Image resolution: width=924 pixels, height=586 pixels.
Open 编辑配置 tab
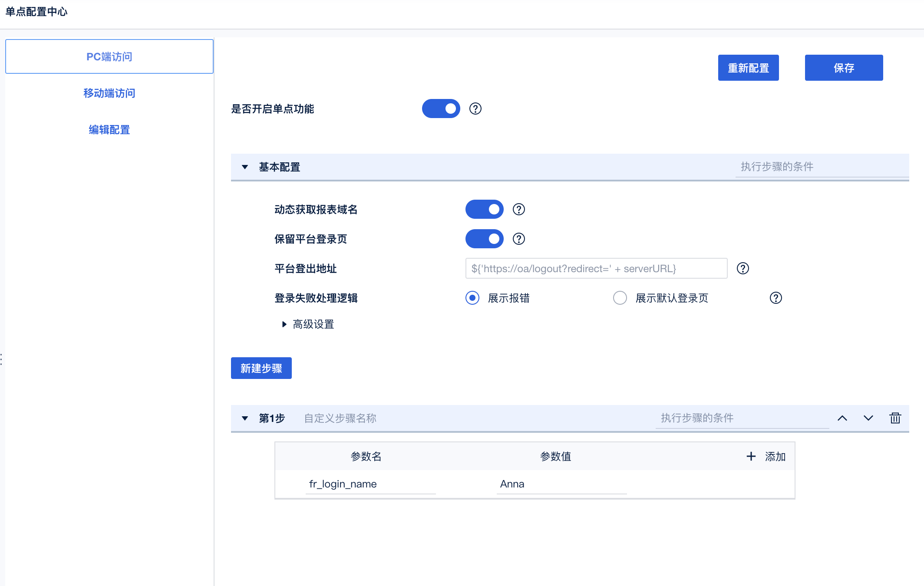109,130
